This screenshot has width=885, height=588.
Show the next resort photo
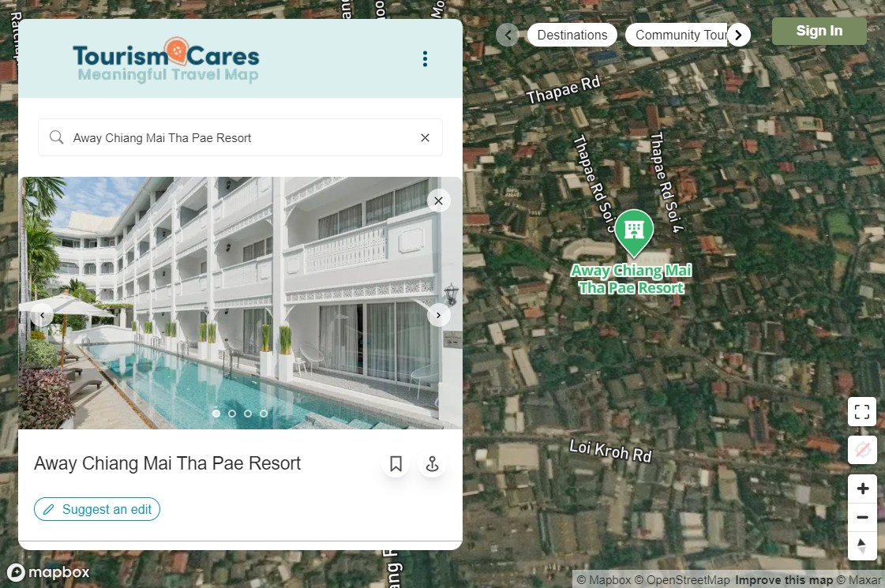(x=438, y=315)
